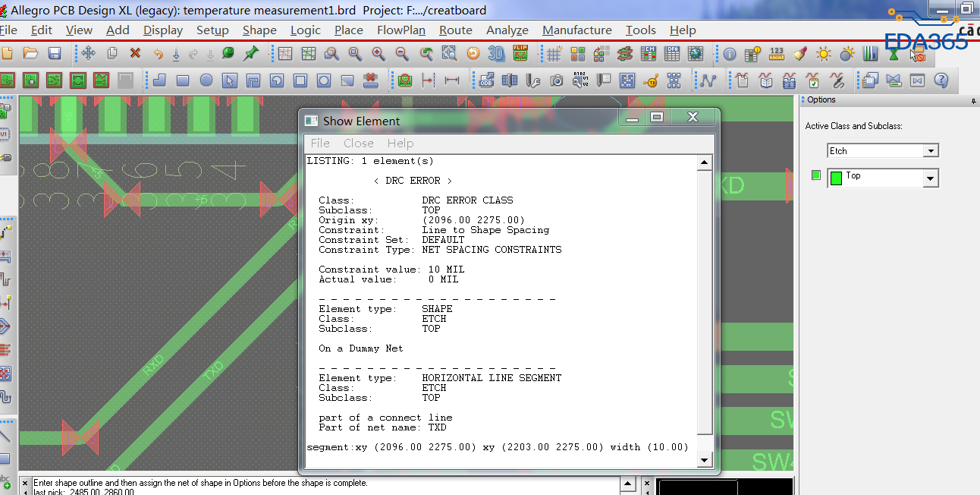The image size is (980, 495).
Task: Open the Etch active class dropdown
Action: point(931,151)
